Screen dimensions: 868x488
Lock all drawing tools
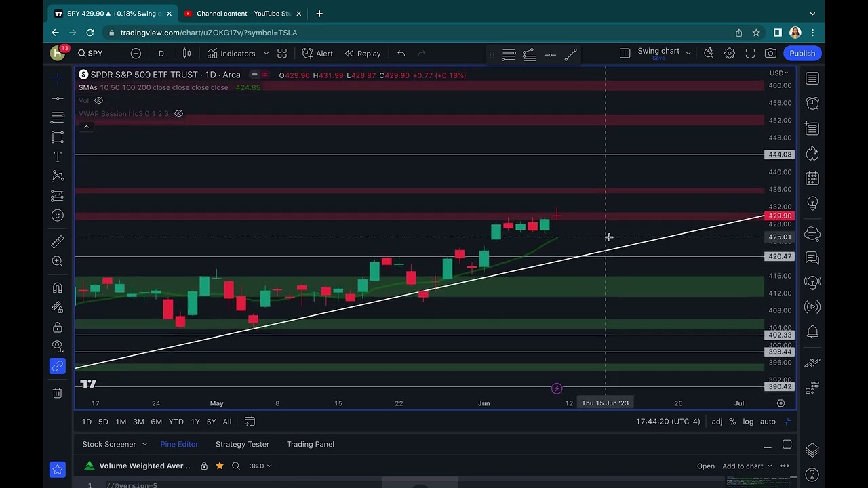(x=58, y=327)
